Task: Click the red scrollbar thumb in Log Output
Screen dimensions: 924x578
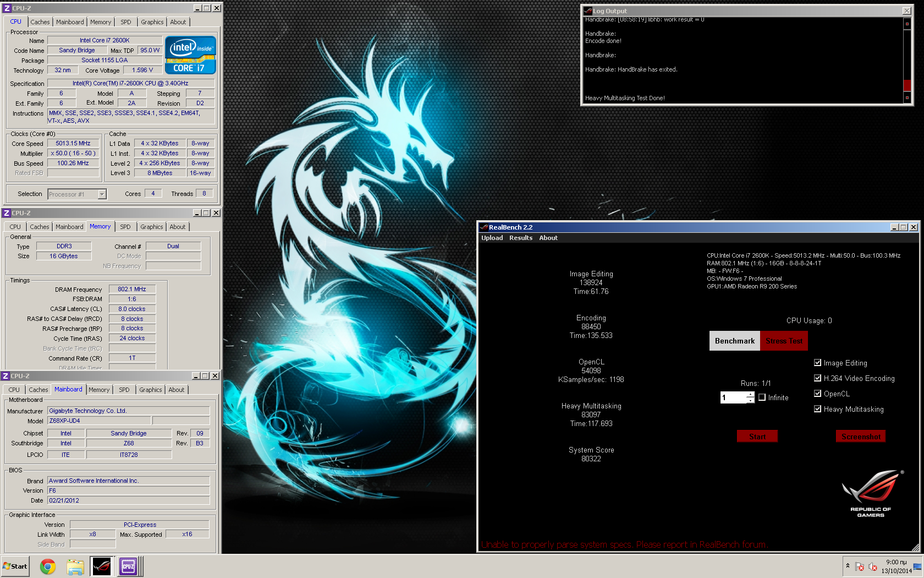Action: [907, 85]
